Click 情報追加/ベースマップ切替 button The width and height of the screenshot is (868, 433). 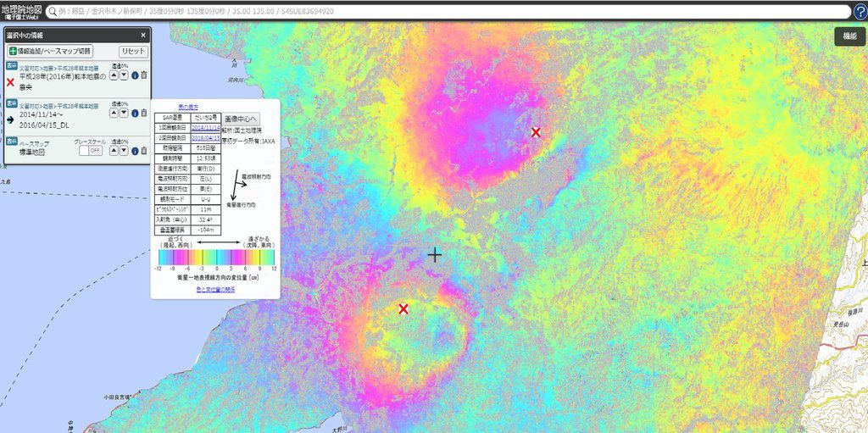(50, 51)
